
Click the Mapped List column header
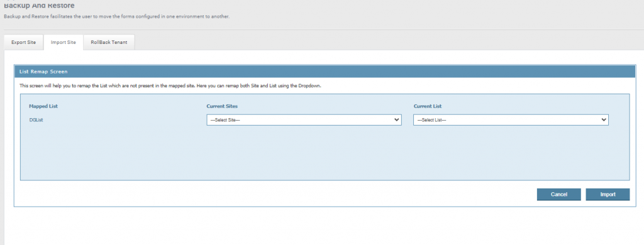[x=43, y=106]
